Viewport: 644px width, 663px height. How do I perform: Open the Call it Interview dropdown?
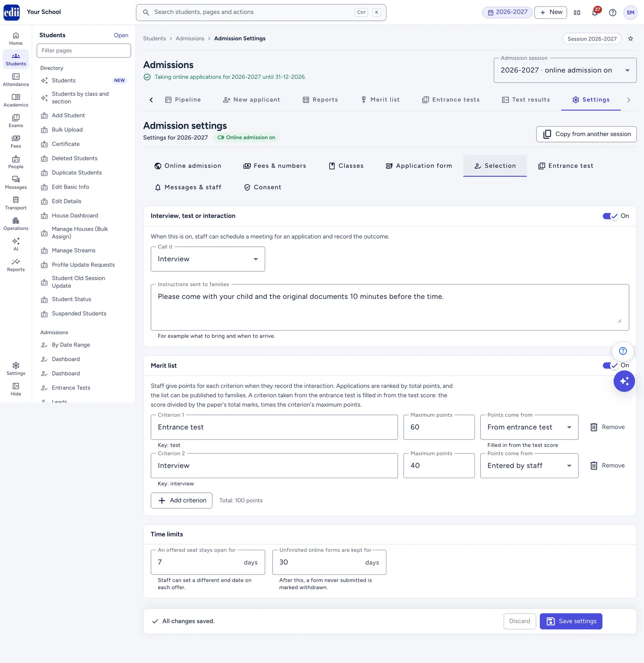[x=208, y=259]
